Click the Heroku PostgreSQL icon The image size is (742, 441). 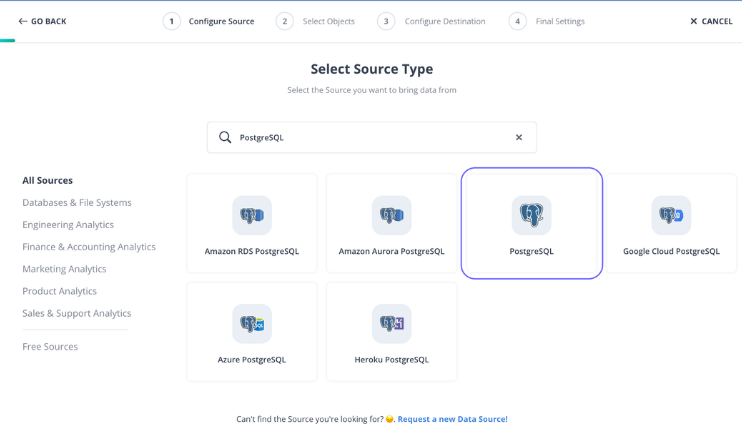pos(391,324)
